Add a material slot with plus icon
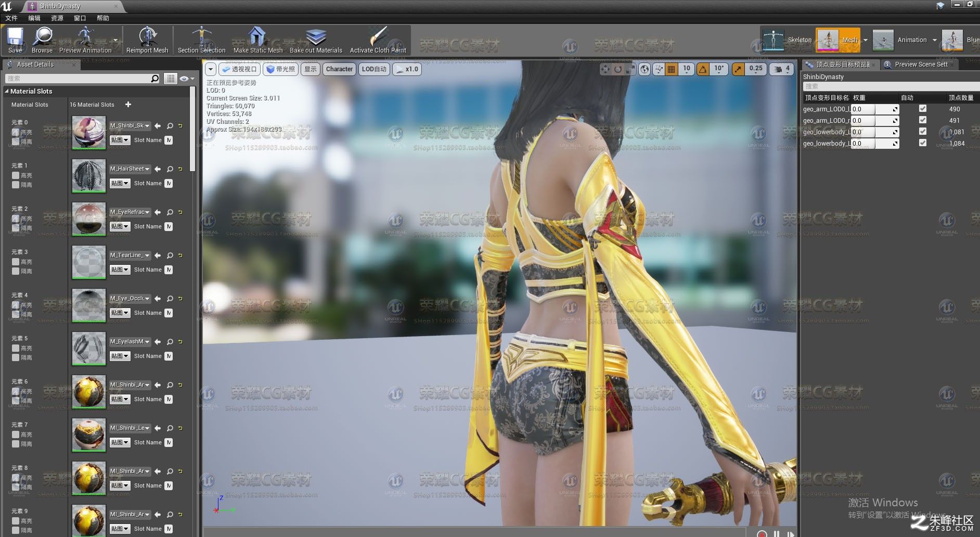 pyautogui.click(x=128, y=105)
